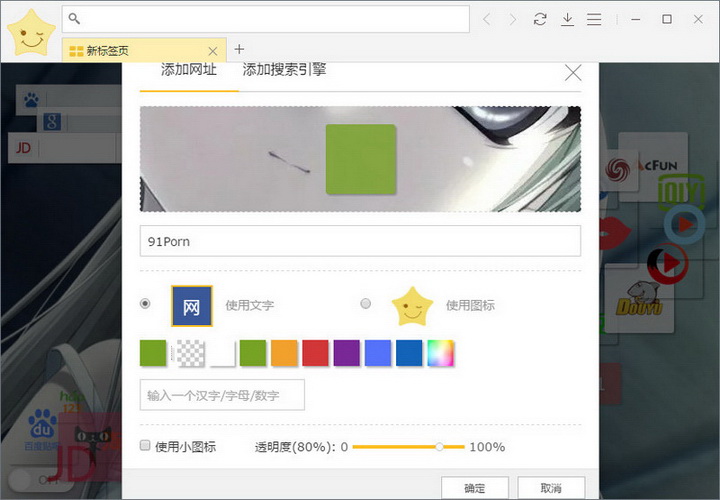The width and height of the screenshot is (720, 500).
Task: Select the 新标签页 tab
Action: (x=144, y=50)
